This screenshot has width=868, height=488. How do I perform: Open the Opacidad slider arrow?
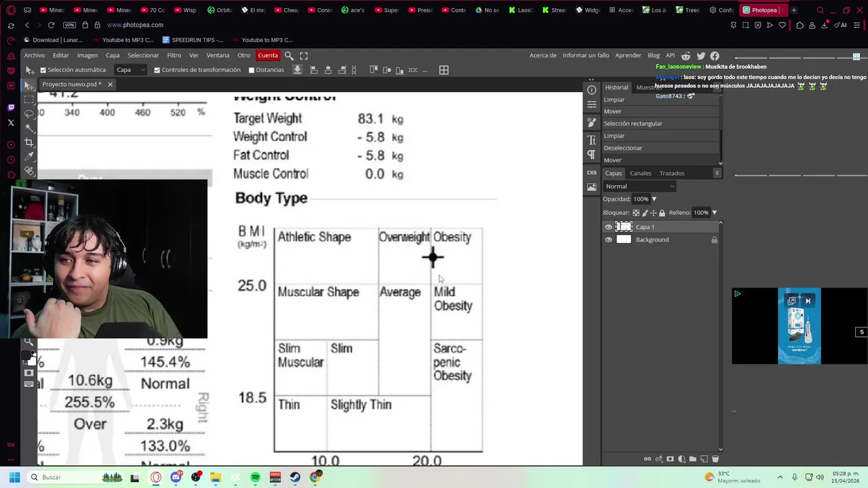click(654, 199)
